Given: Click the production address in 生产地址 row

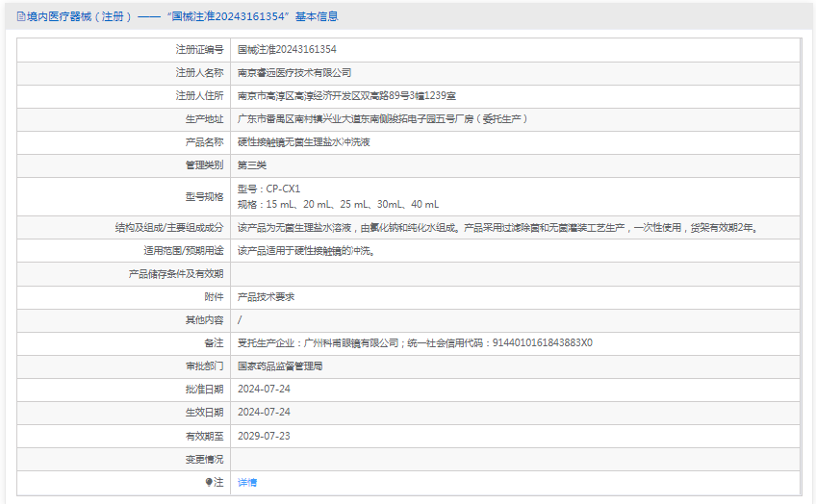Looking at the screenshot, I should tap(382, 118).
